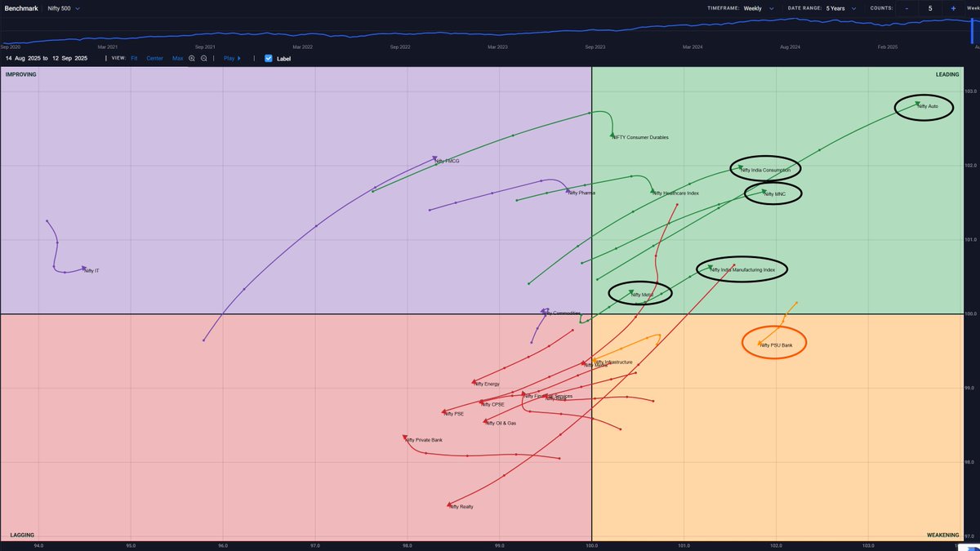Image resolution: width=980 pixels, height=551 pixels.
Task: Click the date range text 14 Aug 2025
Action: point(21,59)
